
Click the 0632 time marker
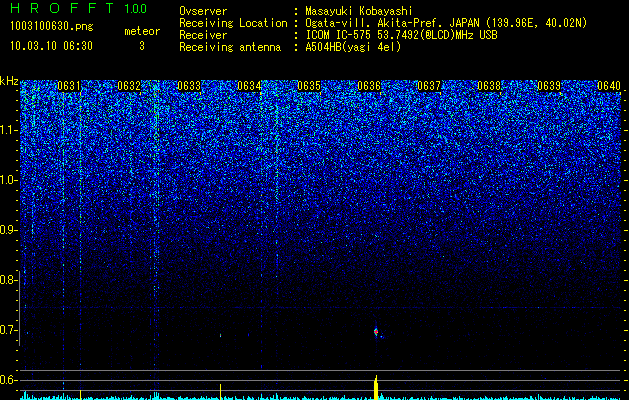(129, 86)
